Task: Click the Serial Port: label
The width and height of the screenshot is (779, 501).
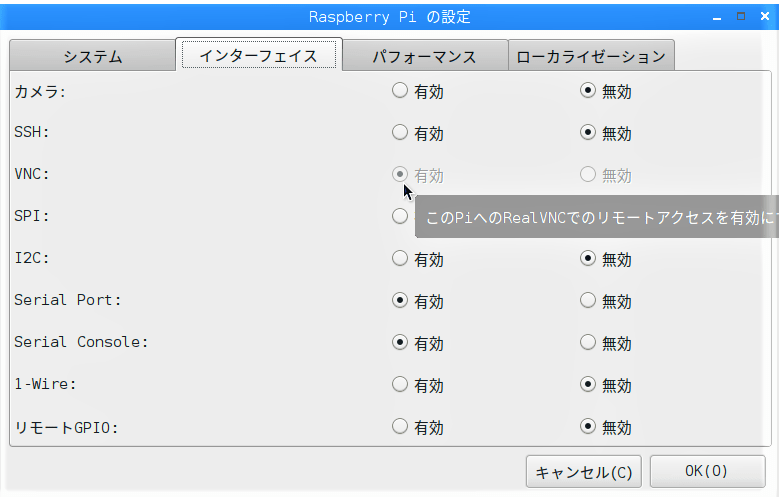Action: tap(68, 300)
